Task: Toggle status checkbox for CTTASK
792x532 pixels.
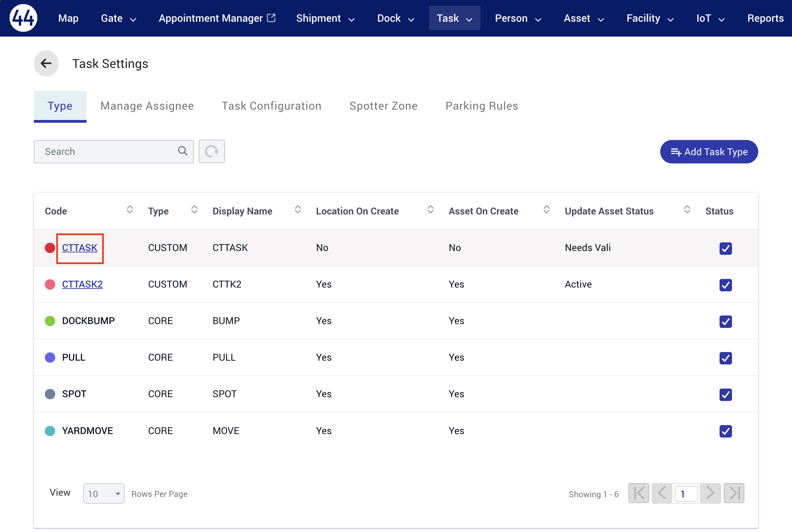Action: [726, 248]
